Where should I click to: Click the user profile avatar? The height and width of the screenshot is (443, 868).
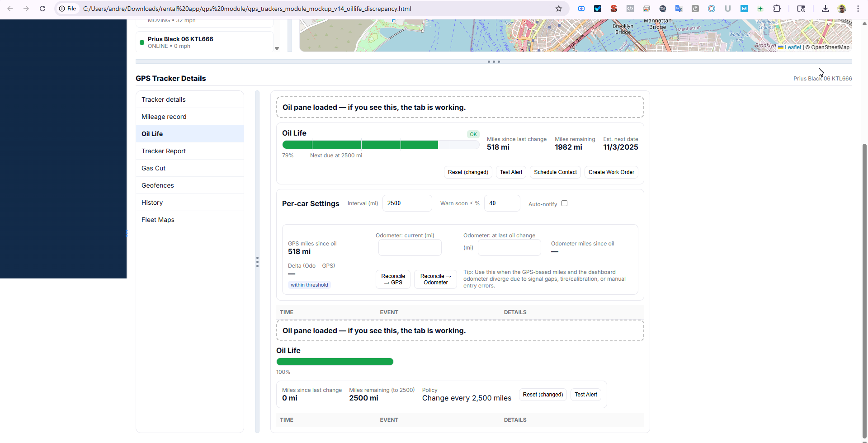842,9
